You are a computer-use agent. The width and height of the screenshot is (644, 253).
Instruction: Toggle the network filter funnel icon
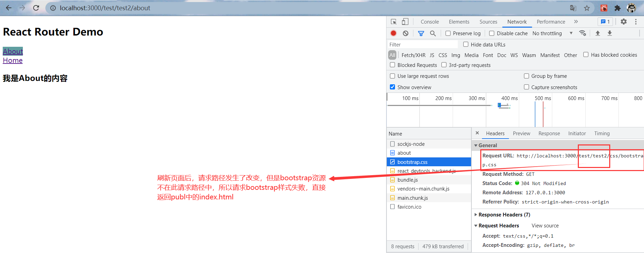tap(421, 33)
